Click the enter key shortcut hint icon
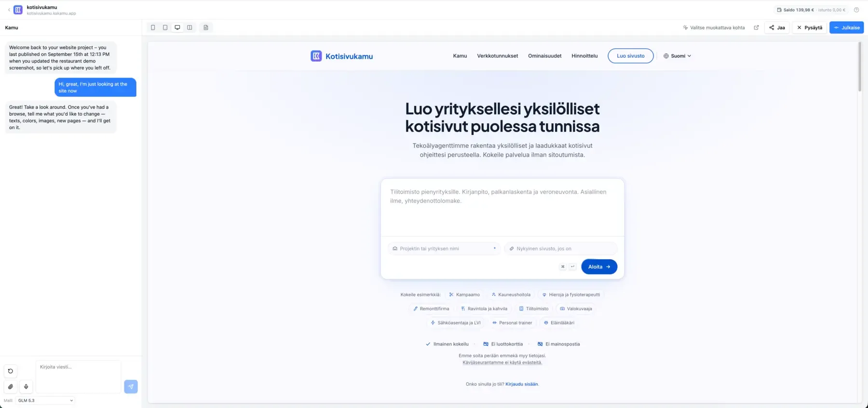Screen dimensions: 868x408 pos(572,266)
